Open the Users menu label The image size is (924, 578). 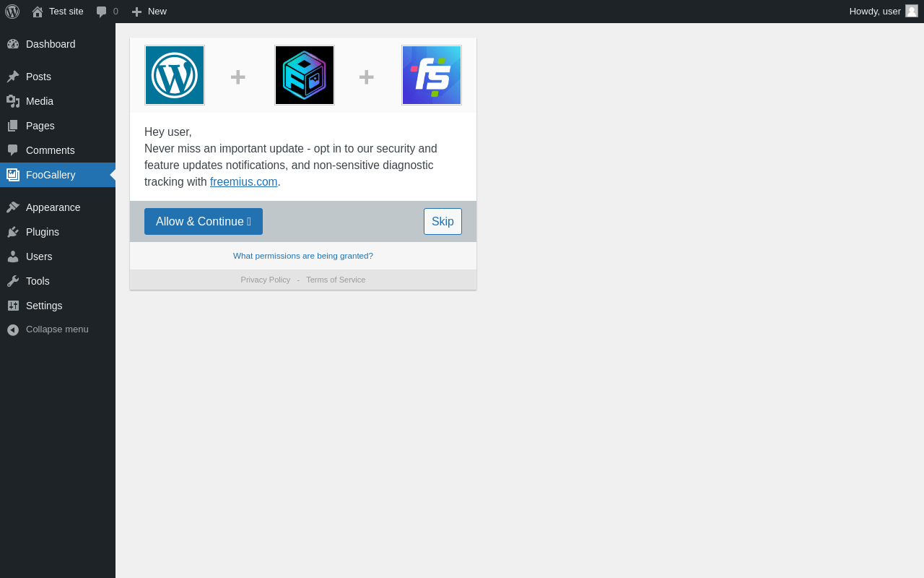coord(39,256)
